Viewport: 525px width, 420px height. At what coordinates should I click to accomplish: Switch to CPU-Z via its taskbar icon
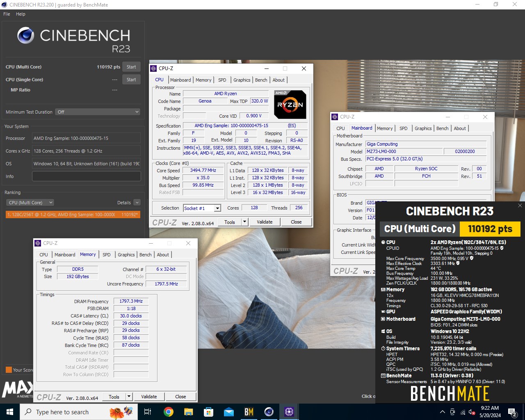(x=289, y=412)
